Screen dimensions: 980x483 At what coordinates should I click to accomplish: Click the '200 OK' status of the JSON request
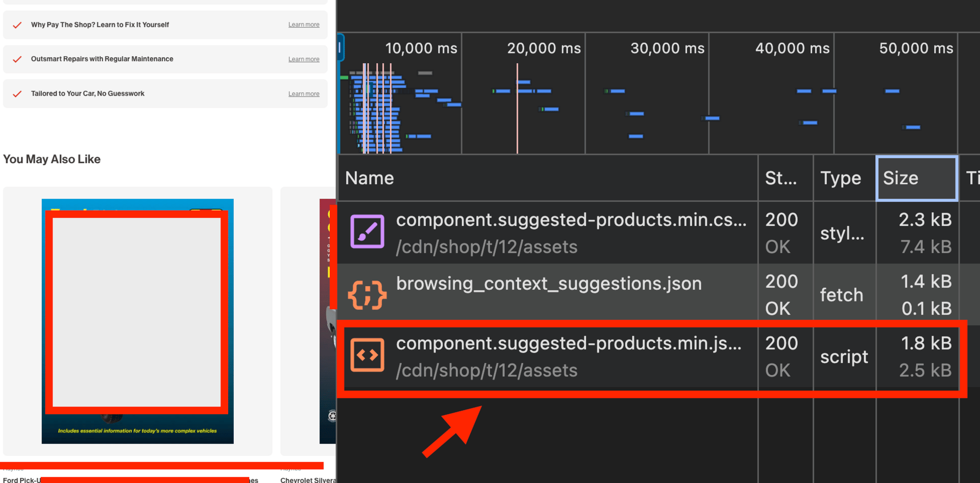pos(781,295)
